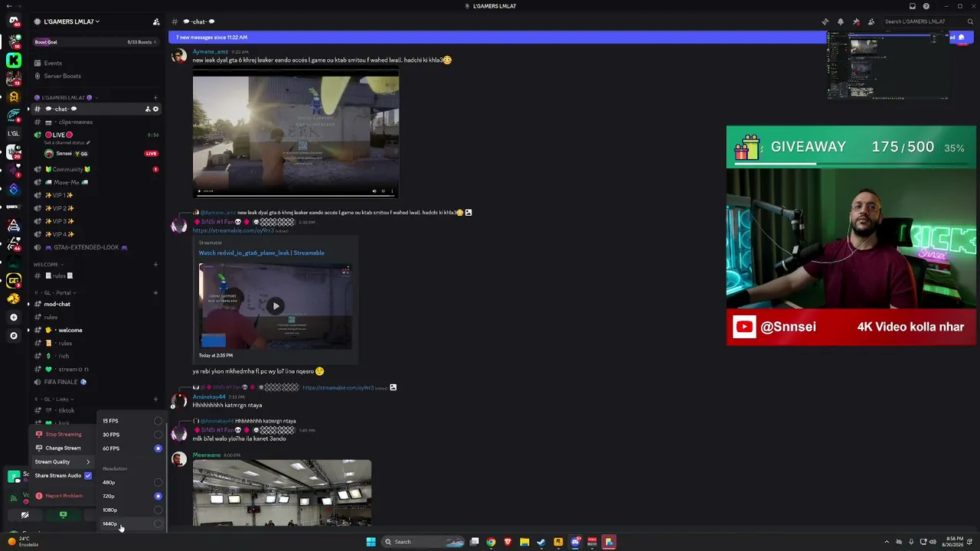Play the Streamable embedded video
This screenshot has height=551, width=980.
click(276, 306)
